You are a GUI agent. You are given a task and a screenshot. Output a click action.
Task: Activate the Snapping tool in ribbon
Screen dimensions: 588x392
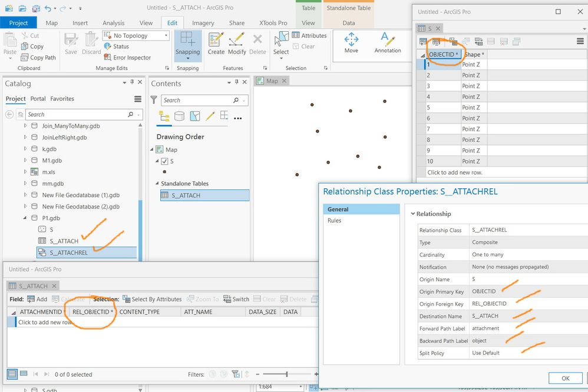[x=187, y=45]
